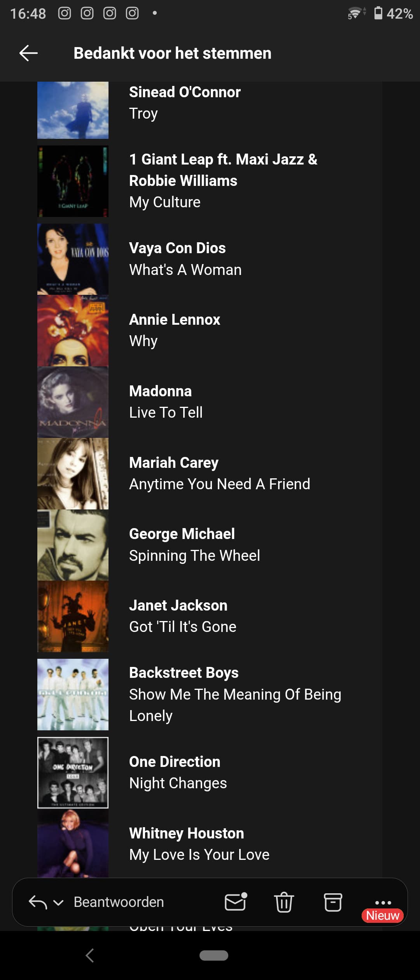Click the reply arrow icon

pyautogui.click(x=38, y=902)
